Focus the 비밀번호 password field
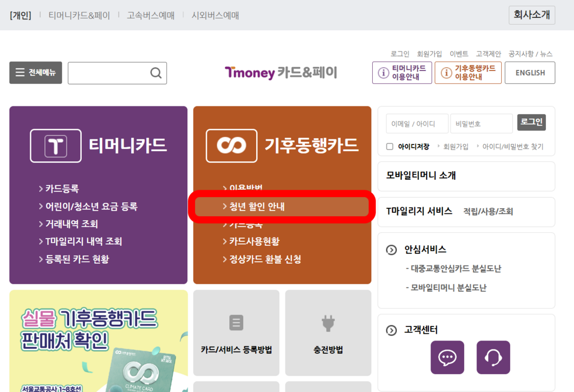The width and height of the screenshot is (574, 392). (482, 124)
